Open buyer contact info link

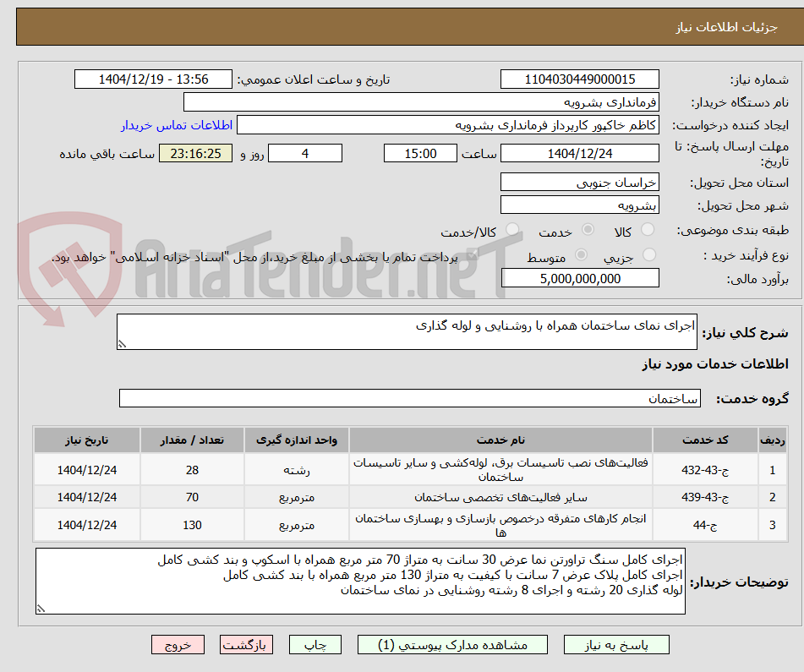177,126
